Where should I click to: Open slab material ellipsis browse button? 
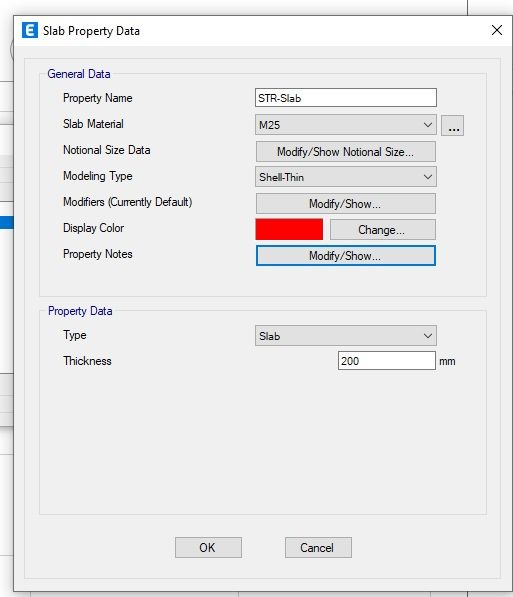point(452,125)
